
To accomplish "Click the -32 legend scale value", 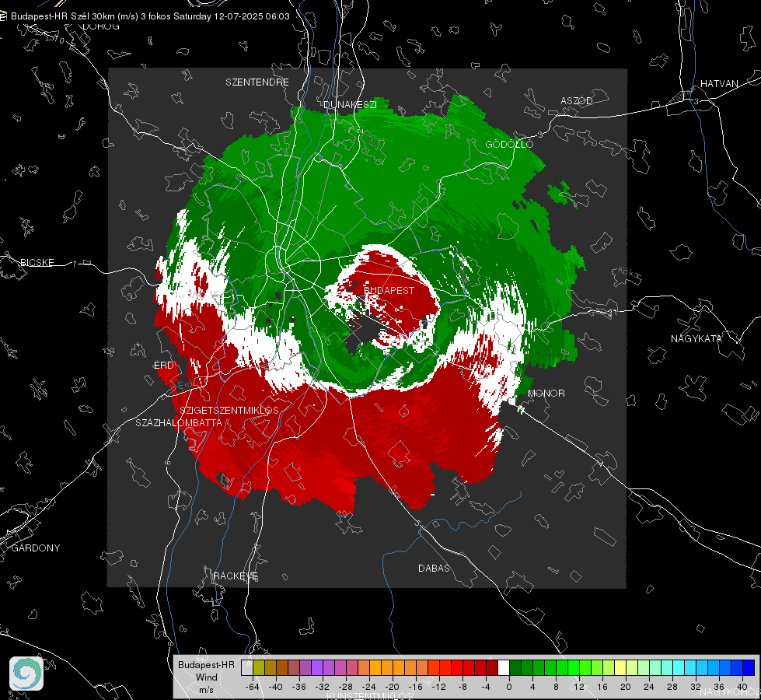I will click(323, 687).
